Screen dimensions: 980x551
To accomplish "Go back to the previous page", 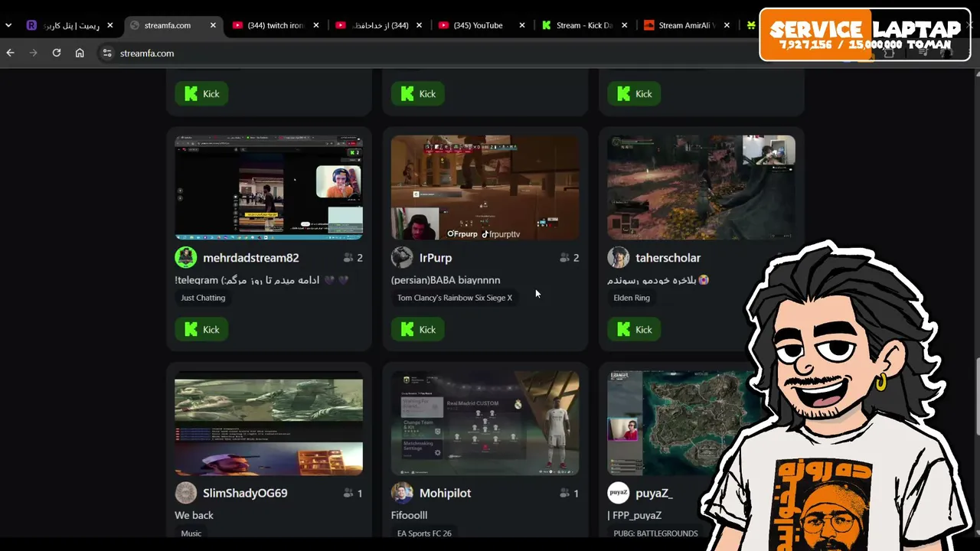I will (x=10, y=53).
